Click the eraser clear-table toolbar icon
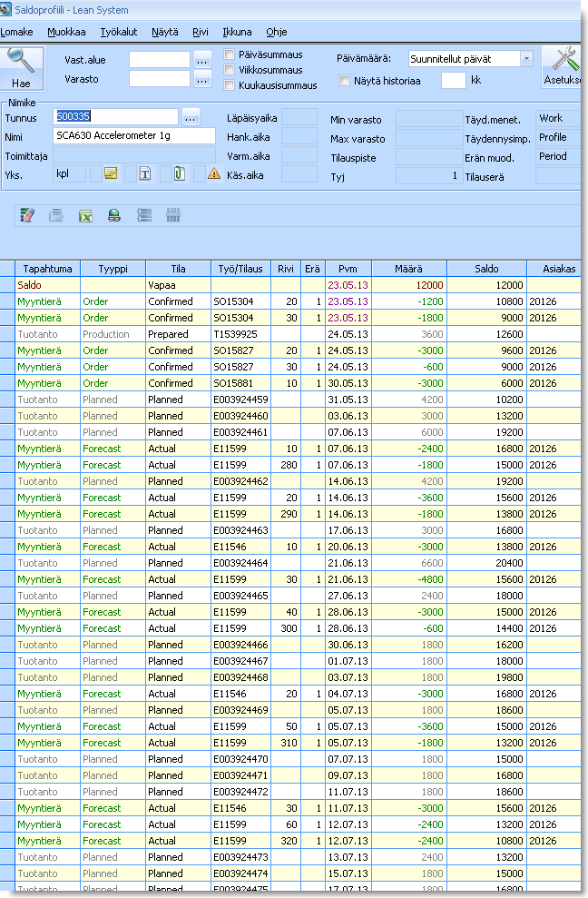 (27, 215)
